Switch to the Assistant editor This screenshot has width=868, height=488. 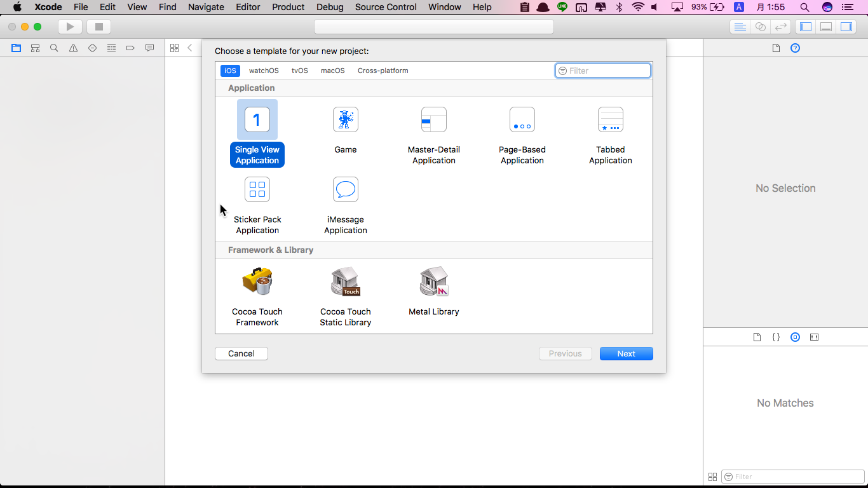(x=760, y=27)
